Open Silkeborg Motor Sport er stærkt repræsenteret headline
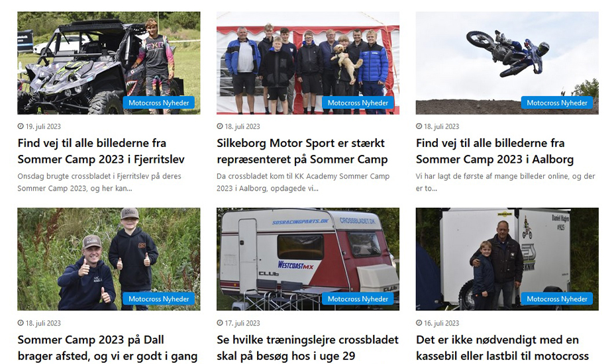This screenshot has height=364, width=616. click(x=302, y=151)
